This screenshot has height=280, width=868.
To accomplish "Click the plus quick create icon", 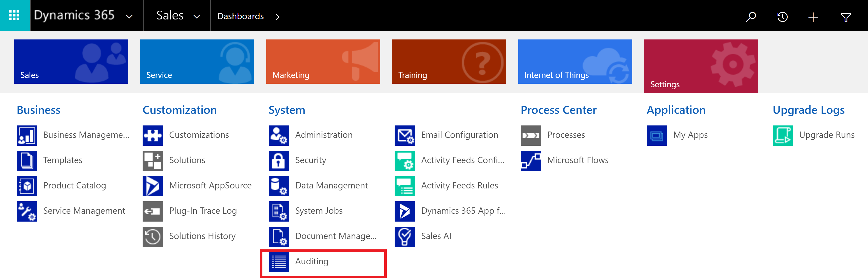I will click(x=813, y=17).
